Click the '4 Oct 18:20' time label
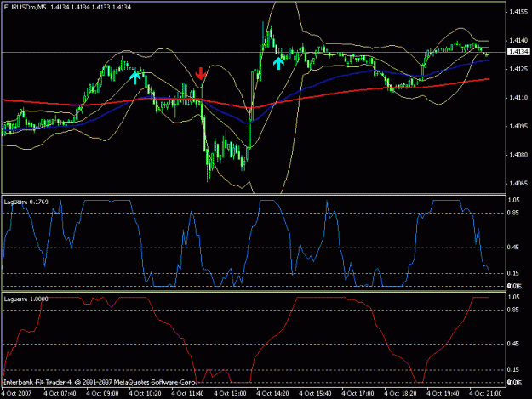The height and width of the screenshot is (399, 532). [400, 394]
